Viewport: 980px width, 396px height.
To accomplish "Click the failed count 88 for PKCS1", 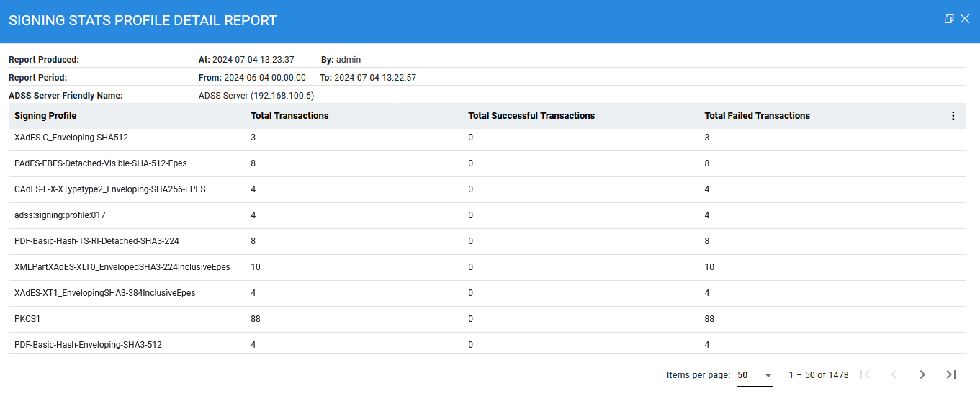I will (x=709, y=319).
